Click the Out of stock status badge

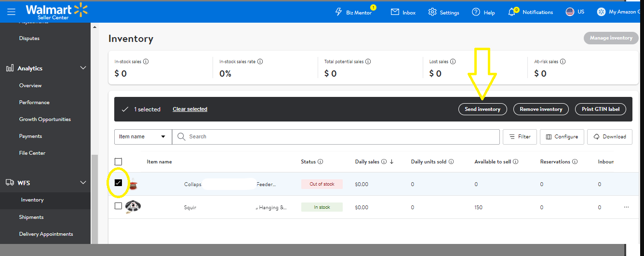(322, 184)
